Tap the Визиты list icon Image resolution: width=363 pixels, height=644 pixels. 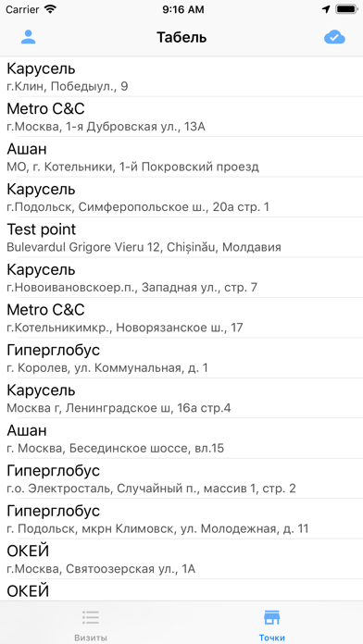tap(91, 617)
